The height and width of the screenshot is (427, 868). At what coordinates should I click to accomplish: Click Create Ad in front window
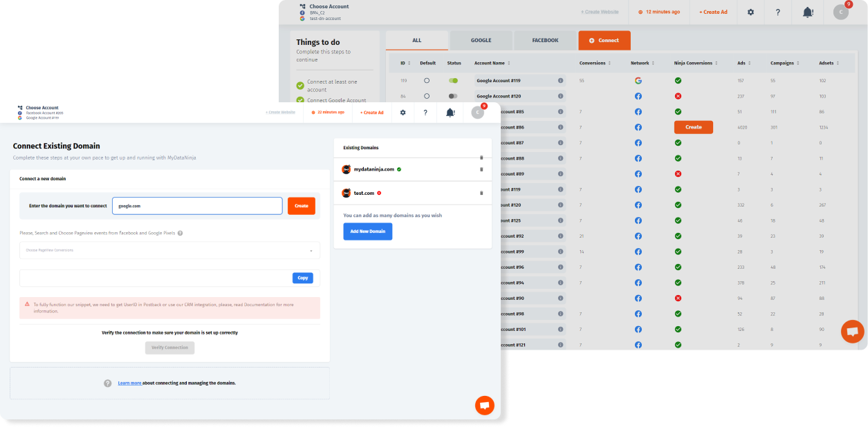pos(372,113)
